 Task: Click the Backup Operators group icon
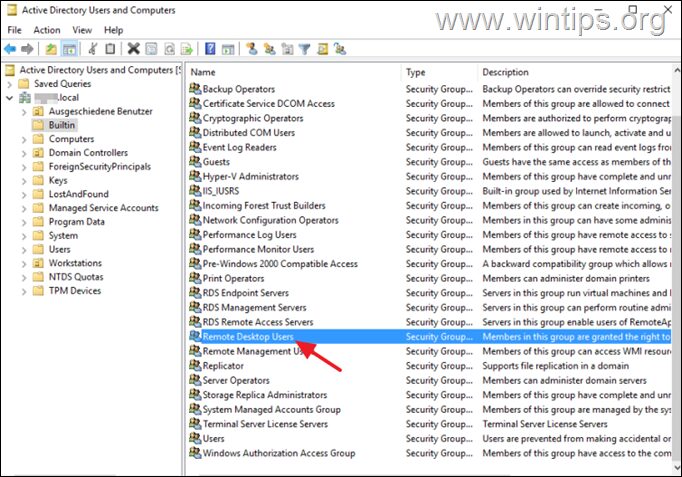pyautogui.click(x=195, y=89)
